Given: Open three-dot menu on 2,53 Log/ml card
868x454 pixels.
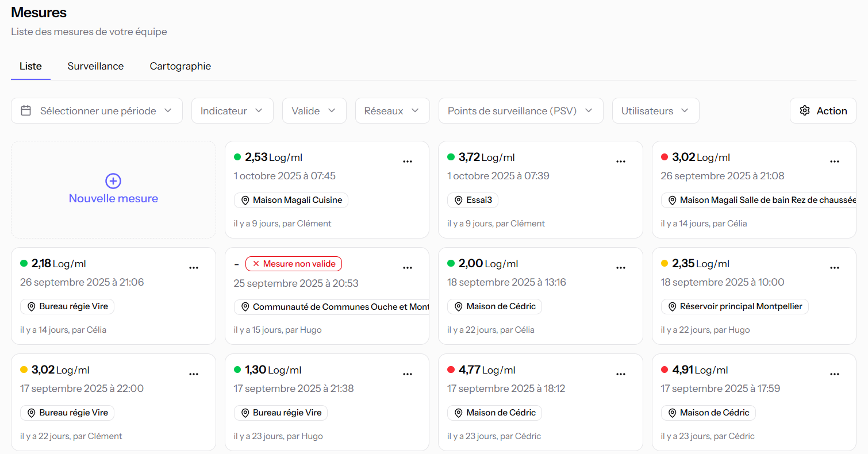Looking at the screenshot, I should click(x=408, y=161).
